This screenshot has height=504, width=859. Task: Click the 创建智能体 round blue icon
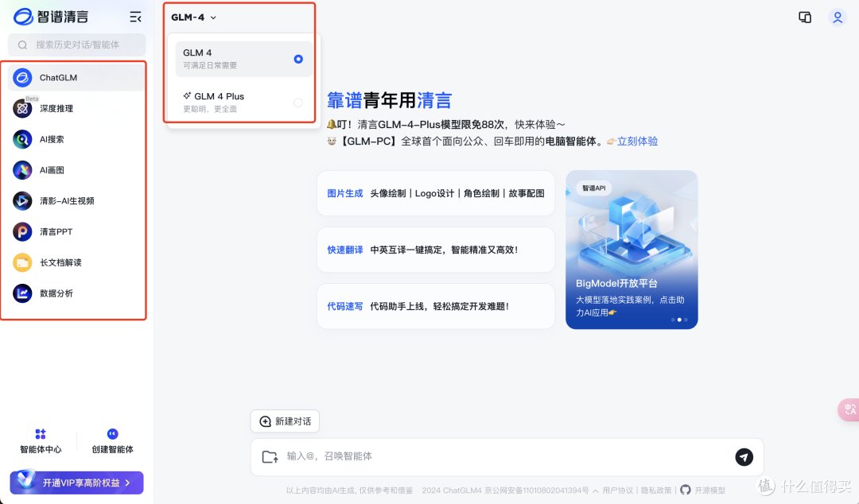(112, 434)
